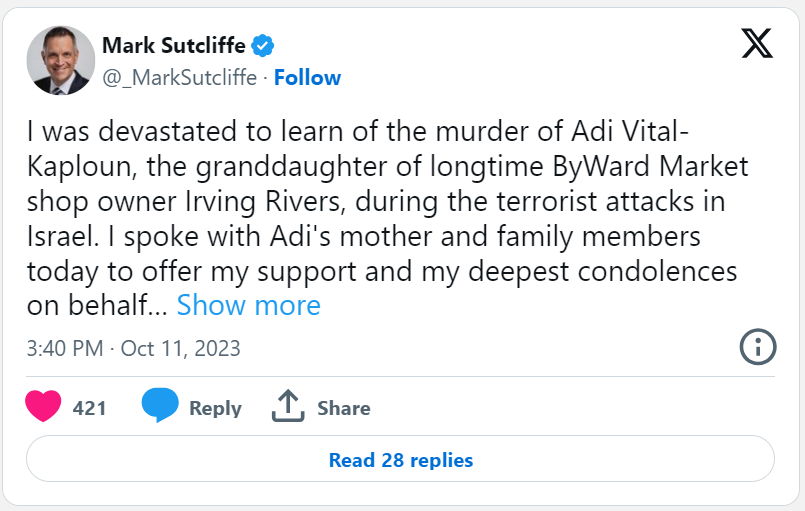Click the 'Adi Vital-' text in the first line
This screenshot has width=805, height=511.
coord(630,131)
